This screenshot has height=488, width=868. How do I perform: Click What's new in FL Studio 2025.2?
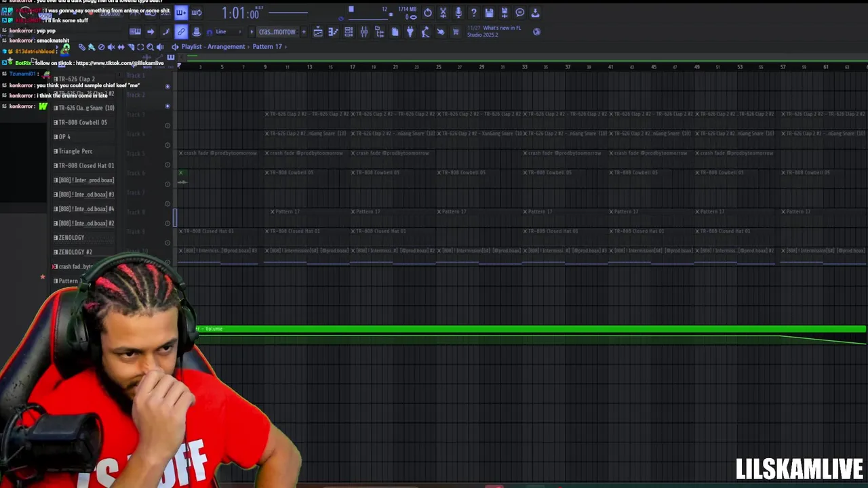pos(494,31)
